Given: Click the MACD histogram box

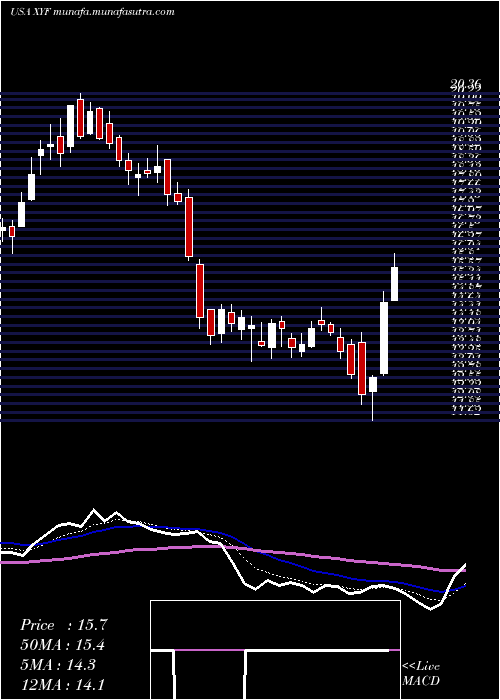Looking at the screenshot, I should pyautogui.click(x=275, y=650).
